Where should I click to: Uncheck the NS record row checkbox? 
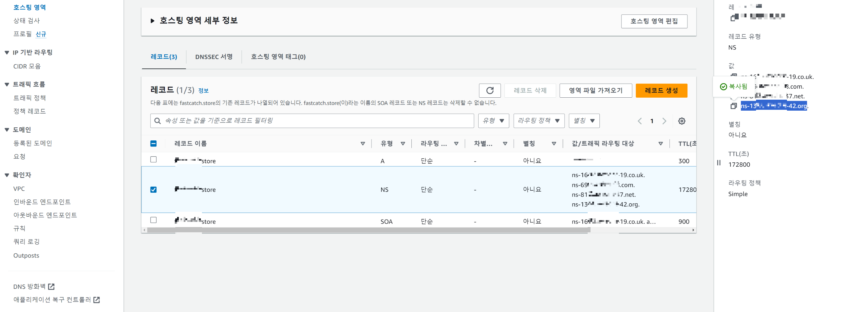click(153, 190)
